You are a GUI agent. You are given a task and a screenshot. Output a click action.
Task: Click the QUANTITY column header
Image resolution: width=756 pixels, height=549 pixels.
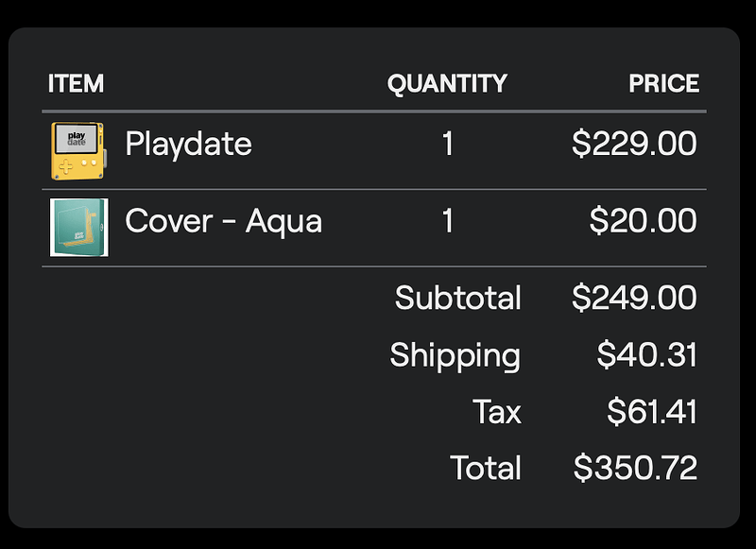coord(447,84)
